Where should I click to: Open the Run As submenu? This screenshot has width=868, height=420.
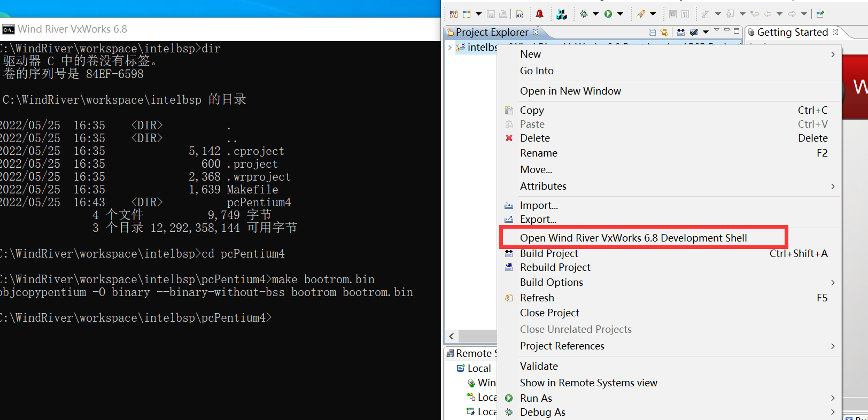(x=669, y=398)
